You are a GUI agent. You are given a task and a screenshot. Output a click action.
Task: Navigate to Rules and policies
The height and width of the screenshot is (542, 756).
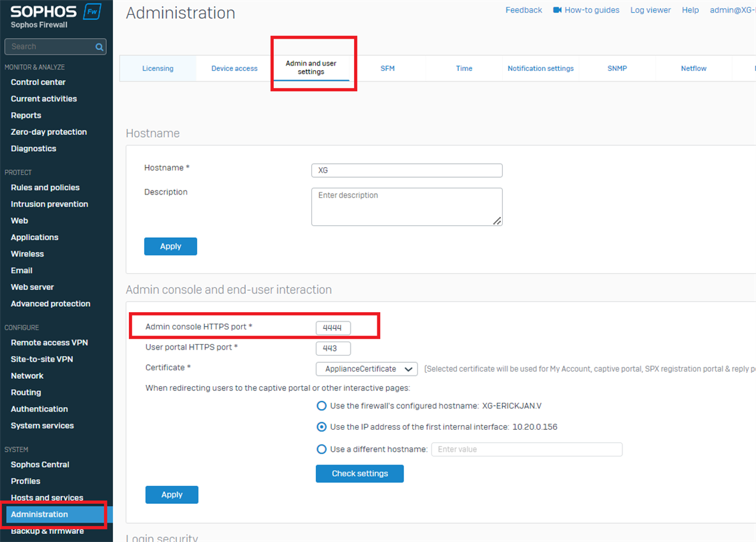tap(45, 188)
